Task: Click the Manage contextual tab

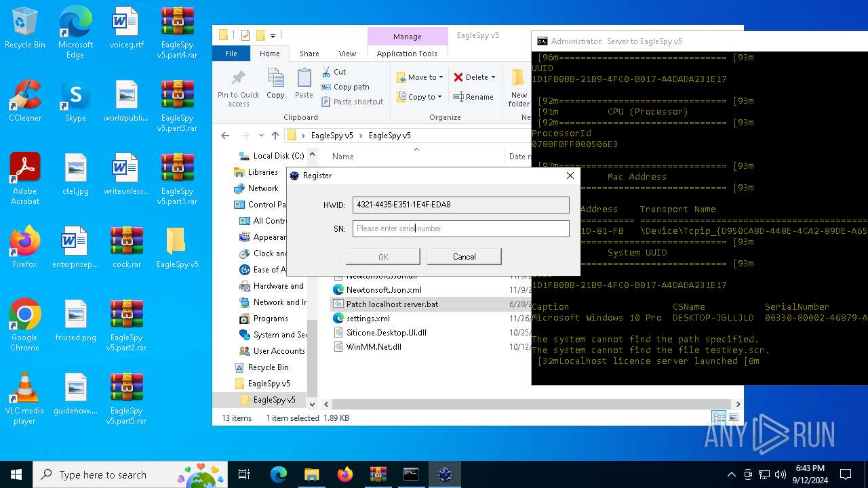Action: pyautogui.click(x=408, y=37)
